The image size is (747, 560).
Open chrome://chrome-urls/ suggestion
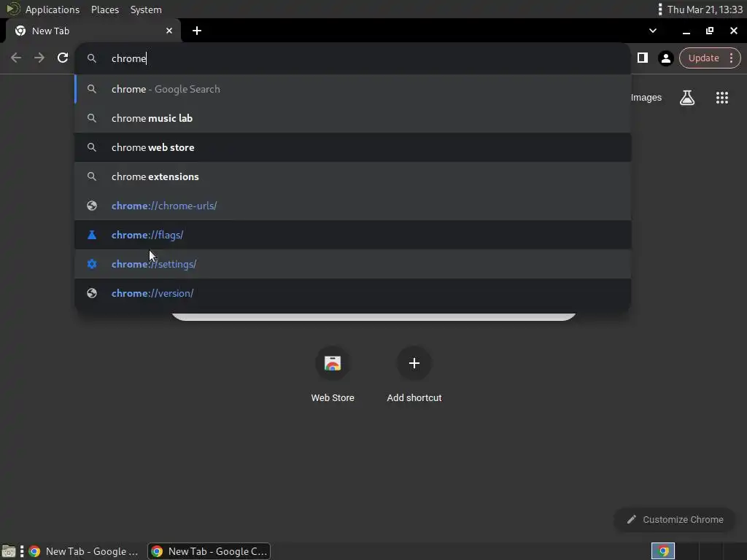(353, 206)
